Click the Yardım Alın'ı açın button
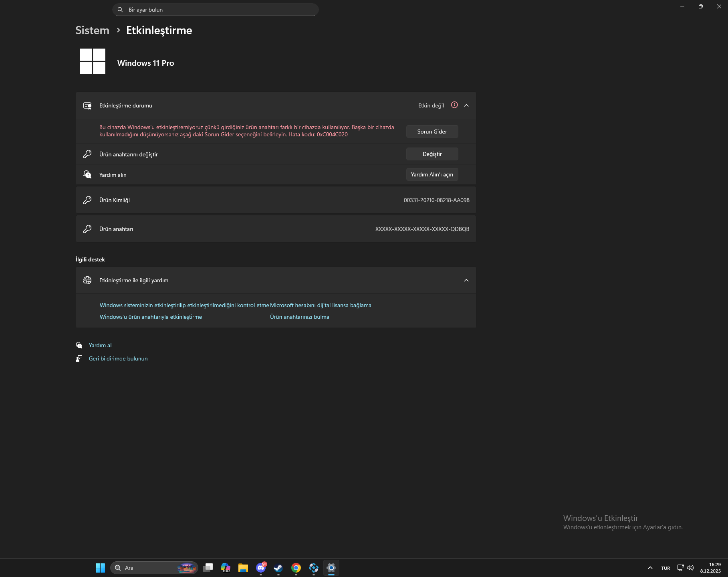 pyautogui.click(x=432, y=174)
